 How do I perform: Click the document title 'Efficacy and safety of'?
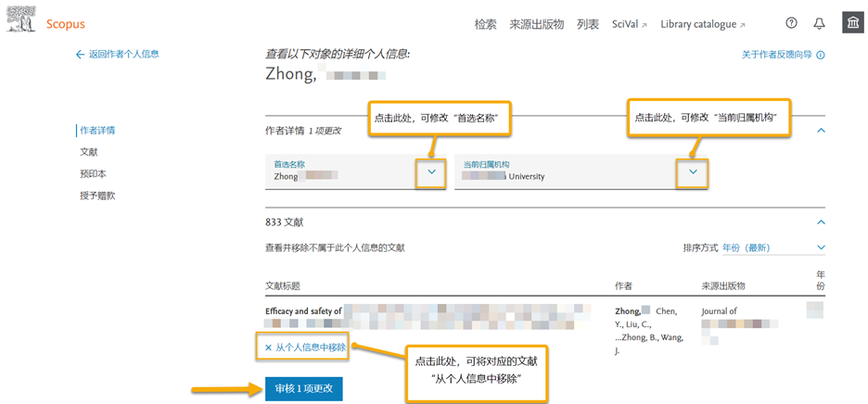click(303, 311)
